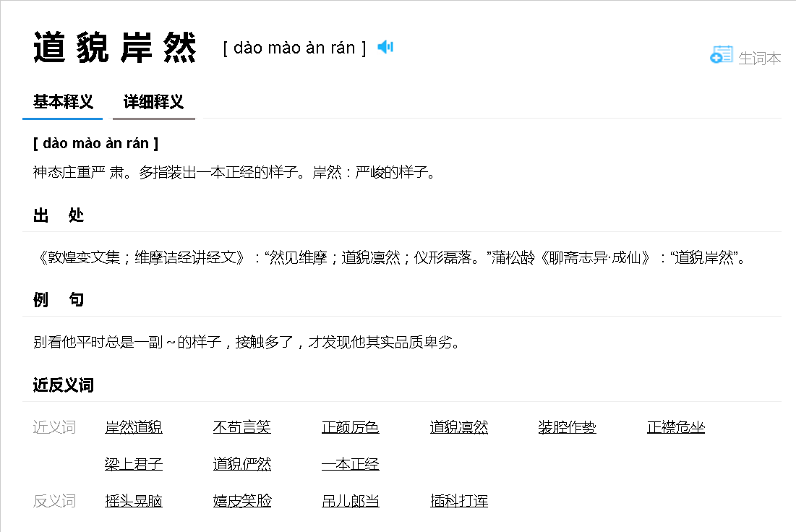Open the antonym 吊儿郎当

point(350,500)
